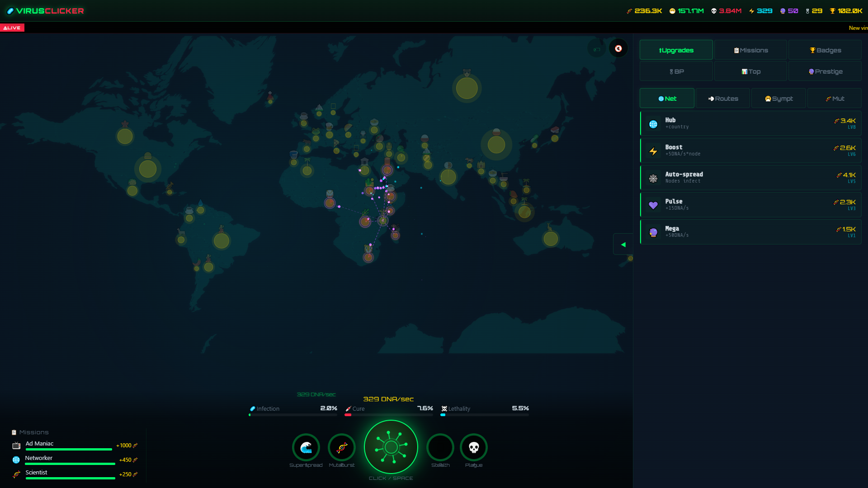This screenshot has height=488, width=868.
Task: Purchase the Mega upgrade
Action: (x=750, y=232)
